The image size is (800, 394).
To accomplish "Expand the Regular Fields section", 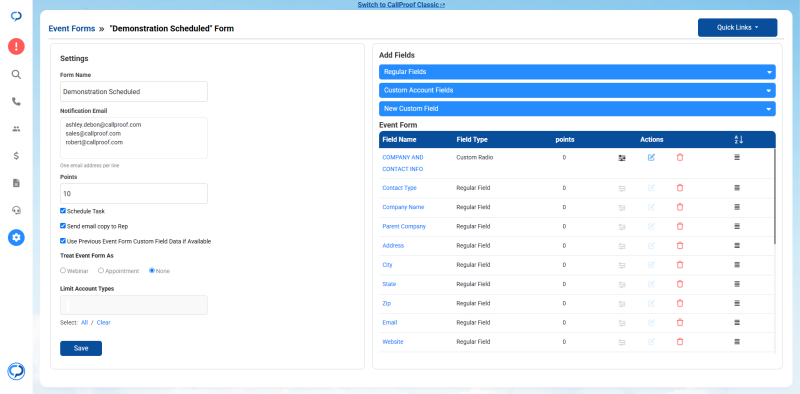I will pyautogui.click(x=577, y=72).
